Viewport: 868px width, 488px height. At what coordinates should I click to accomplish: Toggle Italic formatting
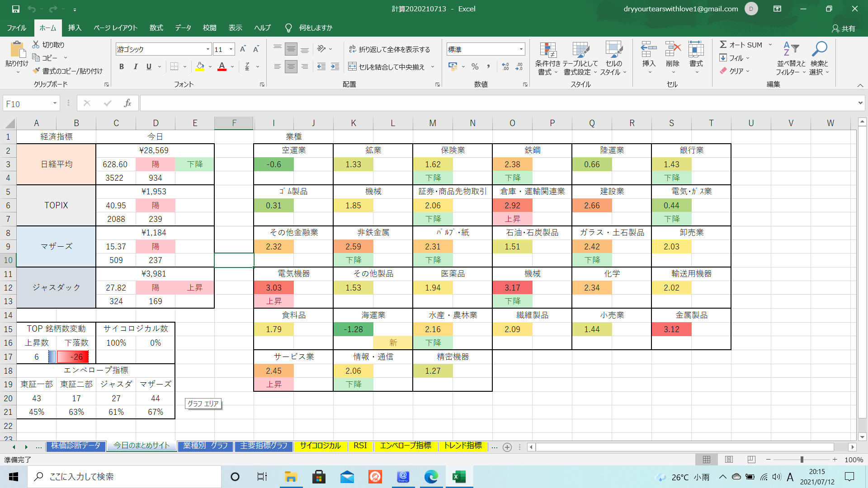pyautogui.click(x=135, y=67)
